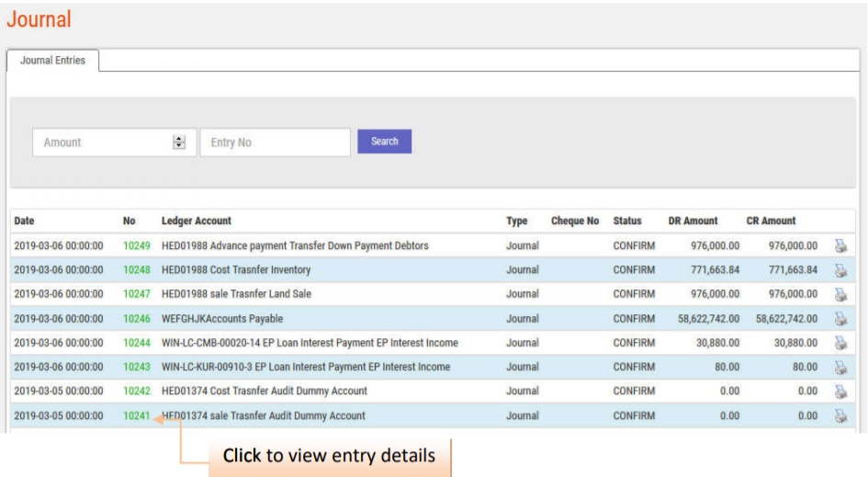868x477 pixels.
Task: Print journal entry 10247
Action: point(840,294)
